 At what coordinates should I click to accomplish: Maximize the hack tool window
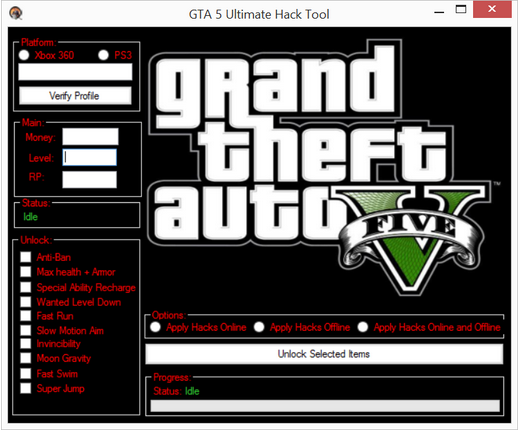pos(461,9)
